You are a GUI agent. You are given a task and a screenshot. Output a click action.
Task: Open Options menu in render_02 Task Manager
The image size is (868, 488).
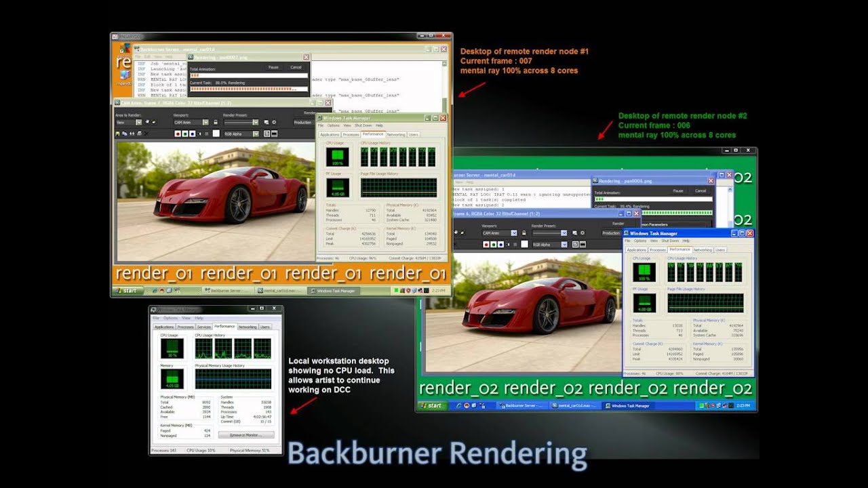tap(640, 241)
